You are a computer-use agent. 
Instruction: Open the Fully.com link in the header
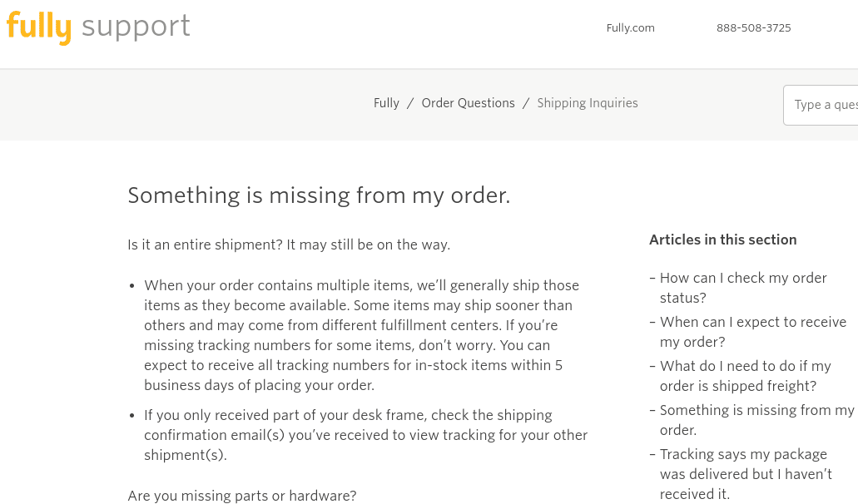[630, 27]
